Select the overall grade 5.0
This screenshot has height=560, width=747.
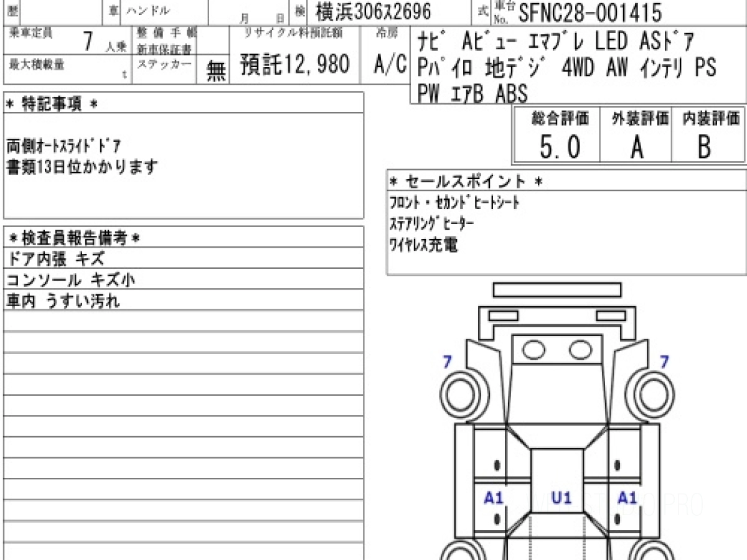(560, 147)
